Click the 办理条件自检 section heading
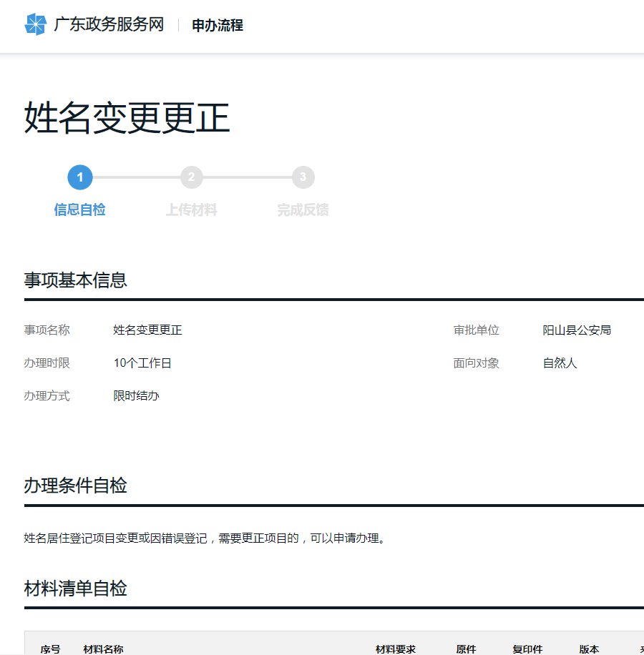644x655 pixels. pyautogui.click(x=76, y=486)
